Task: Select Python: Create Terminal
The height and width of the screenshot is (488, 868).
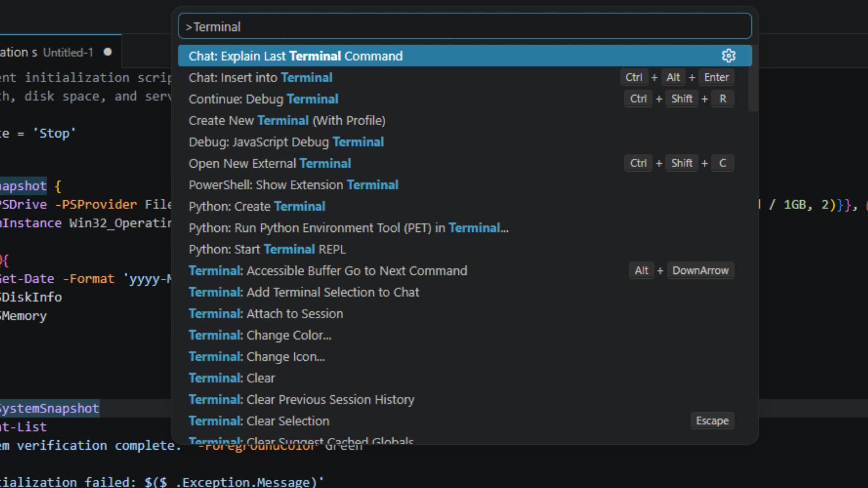Action: [x=465, y=206]
